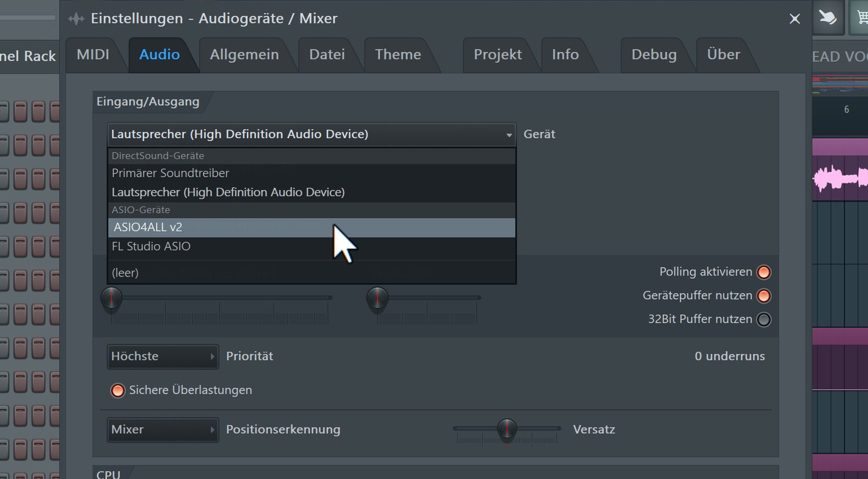Image resolution: width=868 pixels, height=479 pixels.
Task: Open the shopping cart icon
Action: coord(861,17)
